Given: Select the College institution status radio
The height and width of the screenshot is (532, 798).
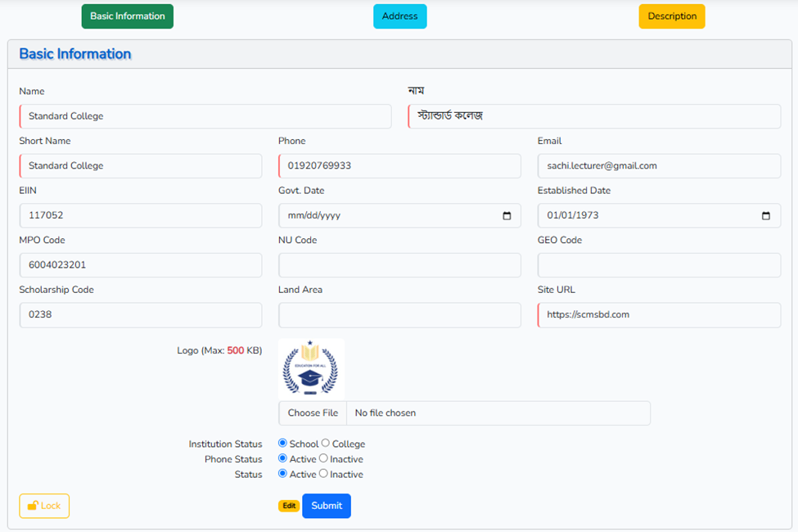Looking at the screenshot, I should tap(325, 443).
